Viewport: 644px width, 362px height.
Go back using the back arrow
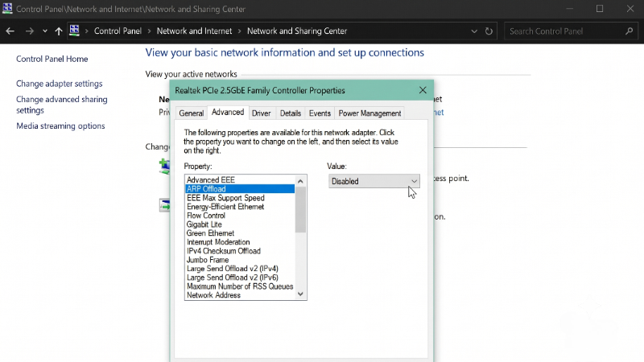10,31
